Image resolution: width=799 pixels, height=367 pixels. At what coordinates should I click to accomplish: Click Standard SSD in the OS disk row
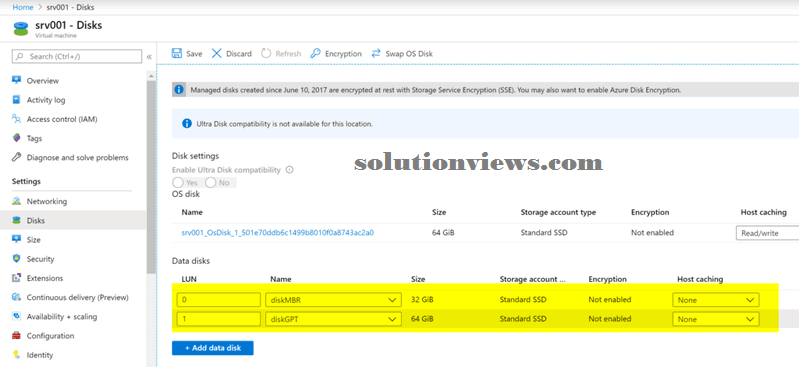[544, 233]
